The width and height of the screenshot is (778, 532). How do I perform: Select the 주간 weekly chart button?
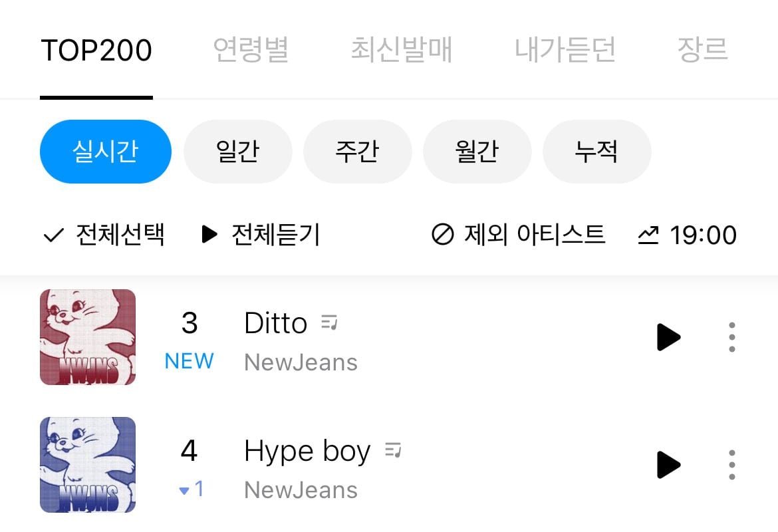pyautogui.click(x=358, y=151)
